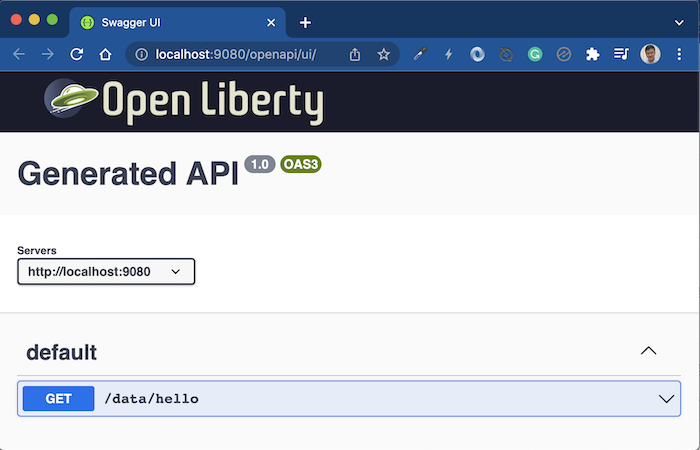The width and height of the screenshot is (700, 450).
Task: Expand the GET /data/hello operation chevron
Action: click(666, 399)
